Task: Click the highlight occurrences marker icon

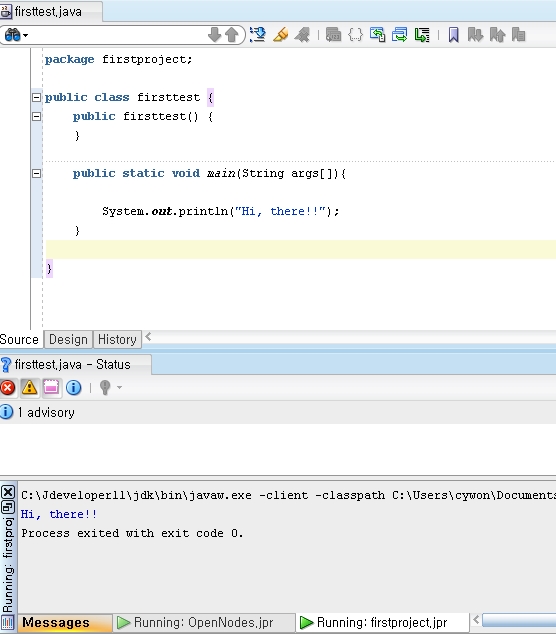Action: 281,35
